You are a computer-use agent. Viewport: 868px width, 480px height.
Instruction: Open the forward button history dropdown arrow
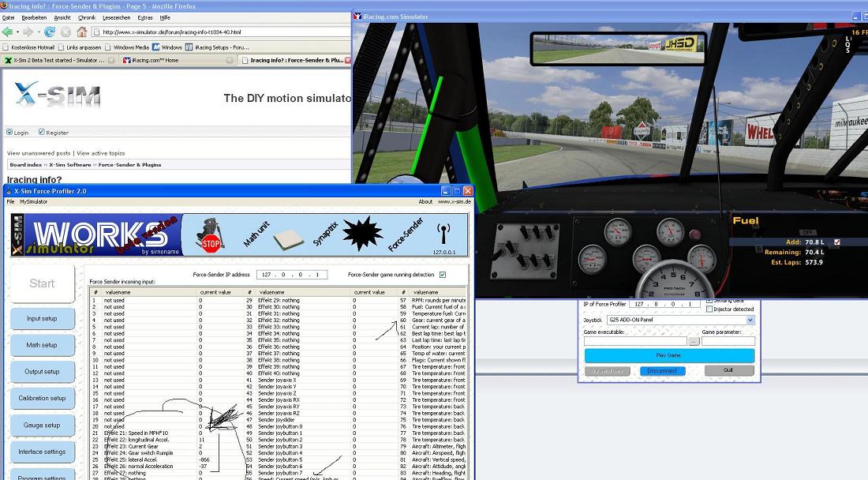pos(38,32)
